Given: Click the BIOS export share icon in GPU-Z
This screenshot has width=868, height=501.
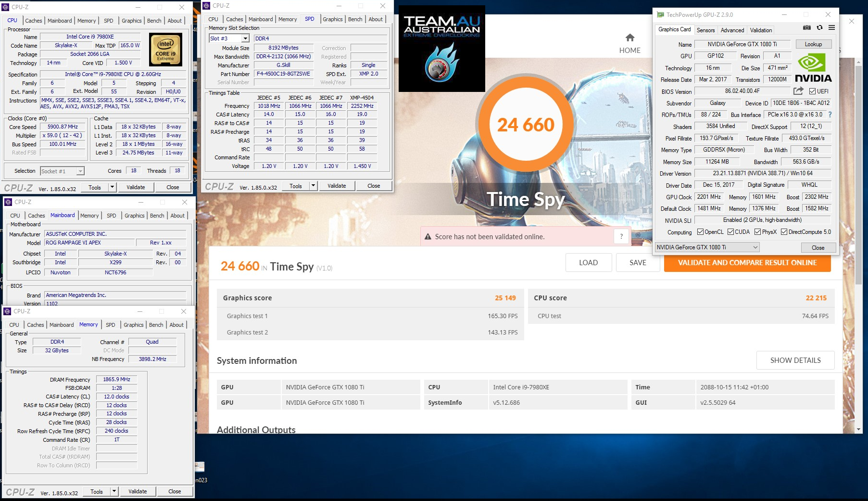Looking at the screenshot, I should click(x=798, y=91).
